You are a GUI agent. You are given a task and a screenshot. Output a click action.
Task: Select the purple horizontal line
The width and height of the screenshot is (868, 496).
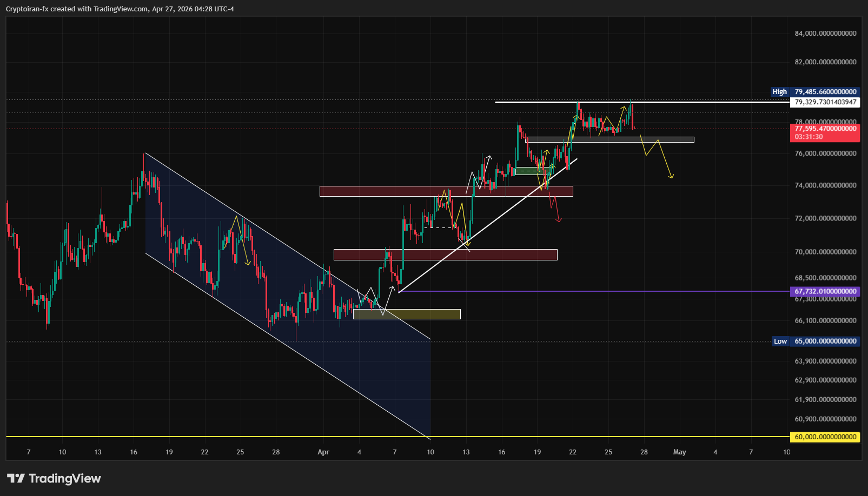pos(595,291)
